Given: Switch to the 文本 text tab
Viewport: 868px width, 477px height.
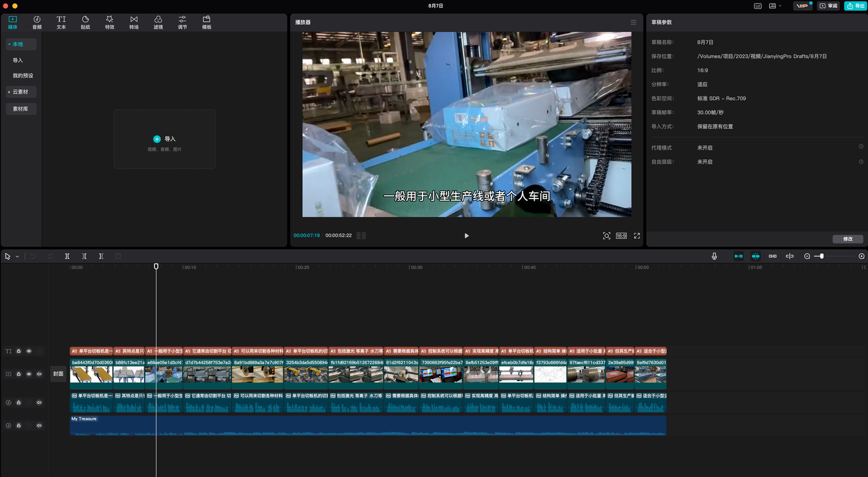Looking at the screenshot, I should [x=61, y=22].
